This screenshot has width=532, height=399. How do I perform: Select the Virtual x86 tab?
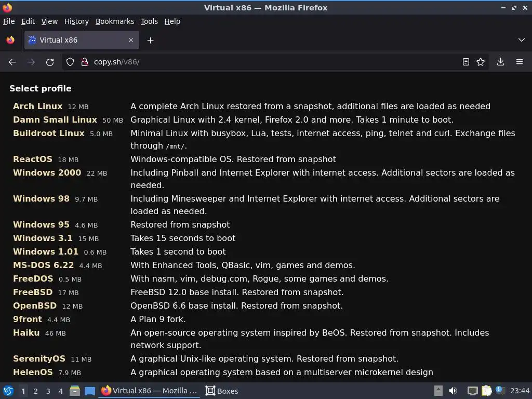tap(82, 40)
